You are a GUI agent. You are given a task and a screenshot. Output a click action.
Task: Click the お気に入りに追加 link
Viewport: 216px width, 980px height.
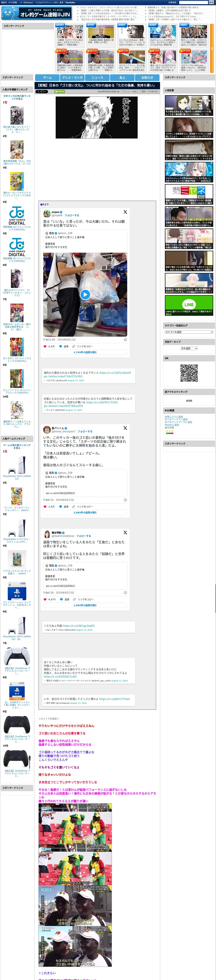[x=174, y=416]
